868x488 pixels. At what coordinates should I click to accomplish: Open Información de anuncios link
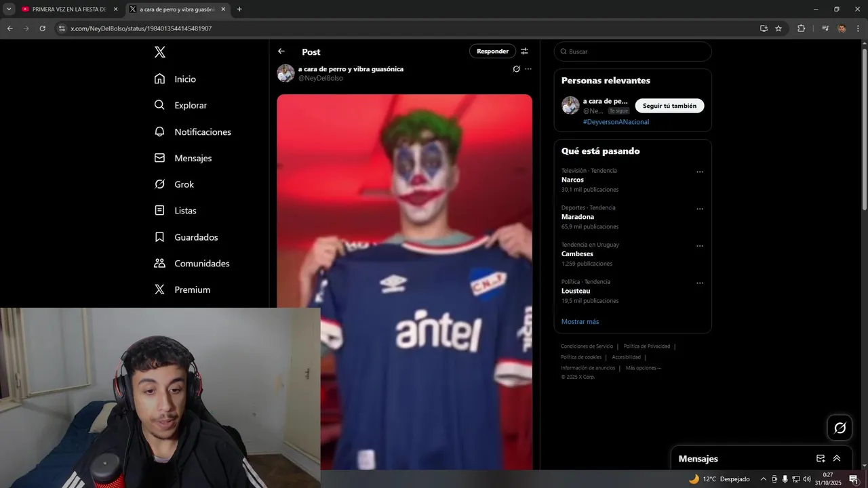(x=588, y=368)
